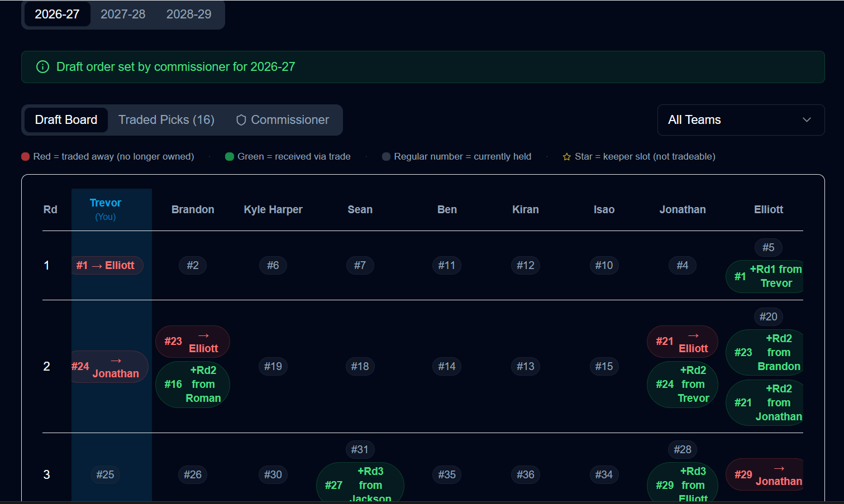
Task: Click the Sean column header
Action: (360, 209)
